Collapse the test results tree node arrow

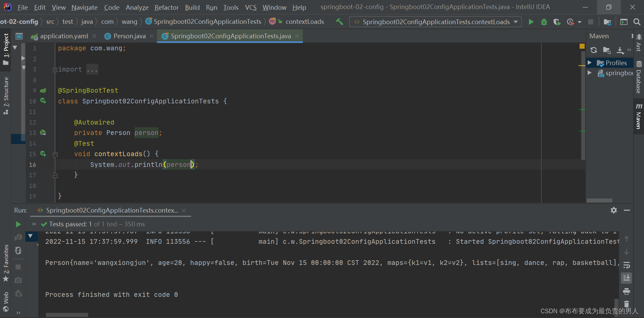[x=30, y=236]
